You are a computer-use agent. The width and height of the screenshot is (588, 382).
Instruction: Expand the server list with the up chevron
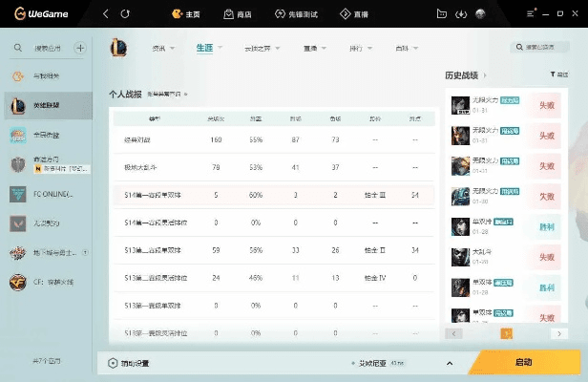(x=450, y=363)
